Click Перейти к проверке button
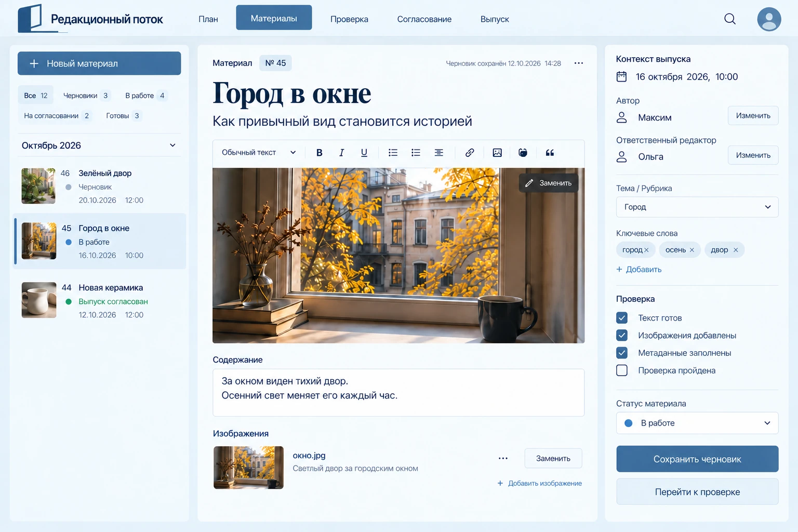 coord(697,492)
